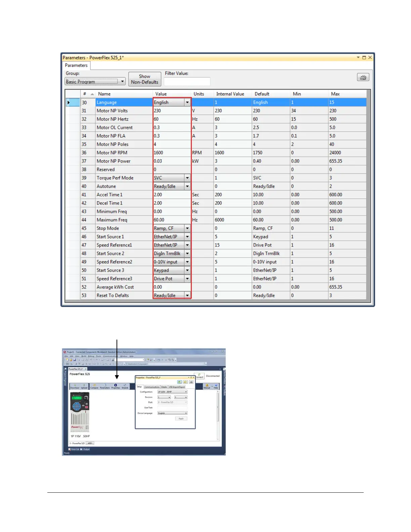The image size is (411, 532).
Task: Open the Reset To Defalts dropdown
Action: point(187,296)
